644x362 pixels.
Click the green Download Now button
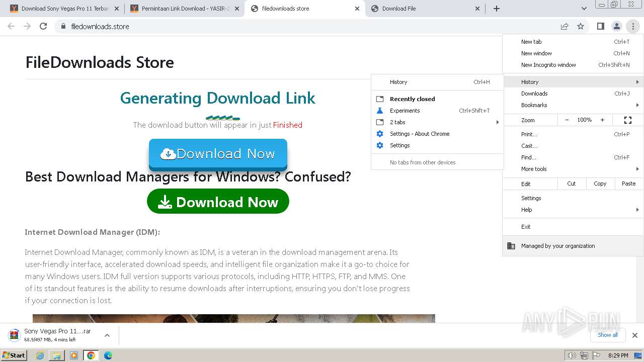click(x=218, y=202)
